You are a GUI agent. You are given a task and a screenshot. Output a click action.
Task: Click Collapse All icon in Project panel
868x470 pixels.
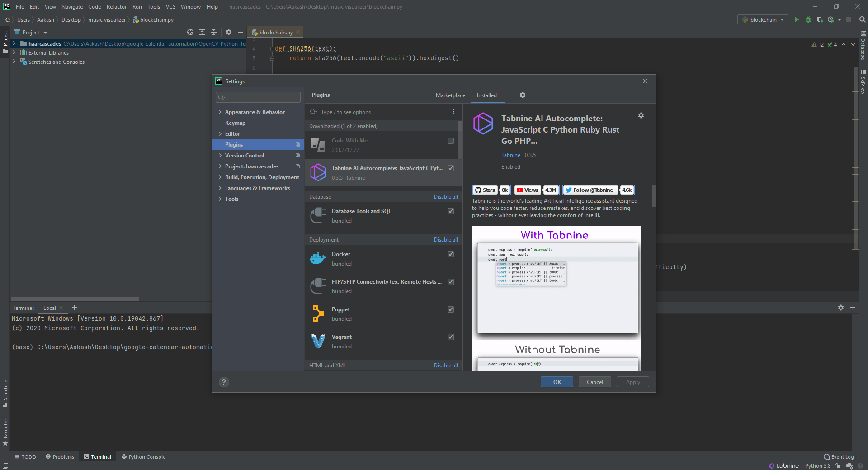[x=214, y=32]
